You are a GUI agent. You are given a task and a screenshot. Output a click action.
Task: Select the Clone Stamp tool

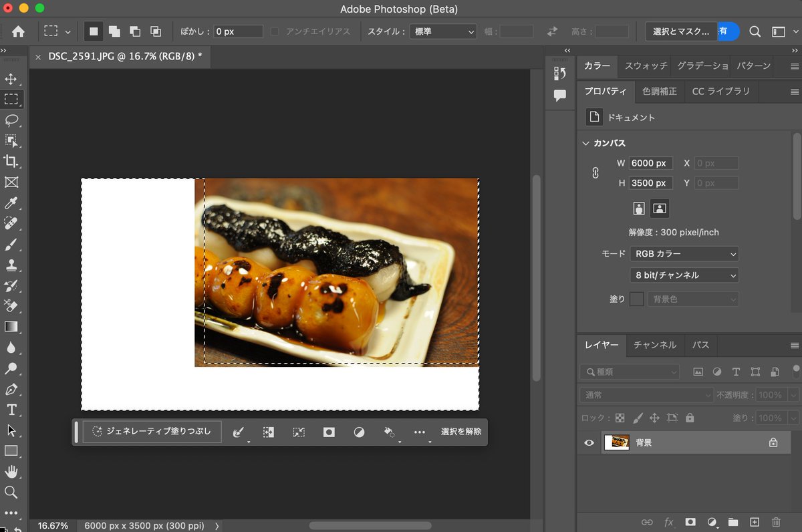point(11,265)
